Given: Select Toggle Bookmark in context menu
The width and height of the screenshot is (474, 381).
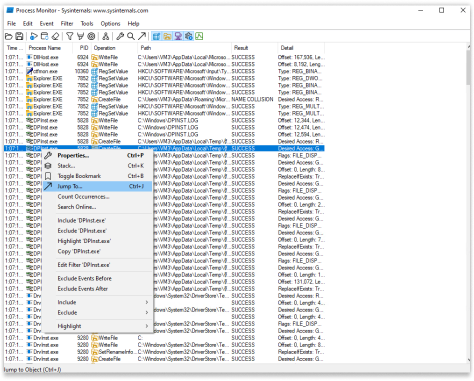Looking at the screenshot, I should point(98,176).
